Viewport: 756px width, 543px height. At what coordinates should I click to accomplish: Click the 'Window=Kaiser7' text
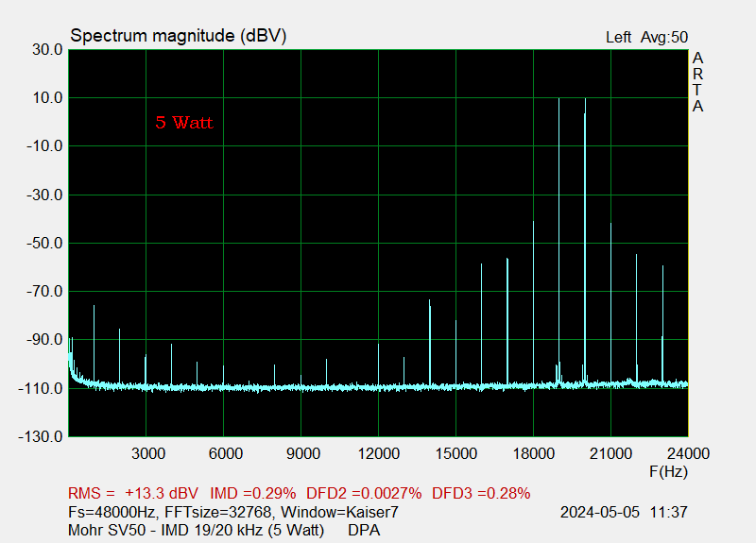click(x=339, y=512)
